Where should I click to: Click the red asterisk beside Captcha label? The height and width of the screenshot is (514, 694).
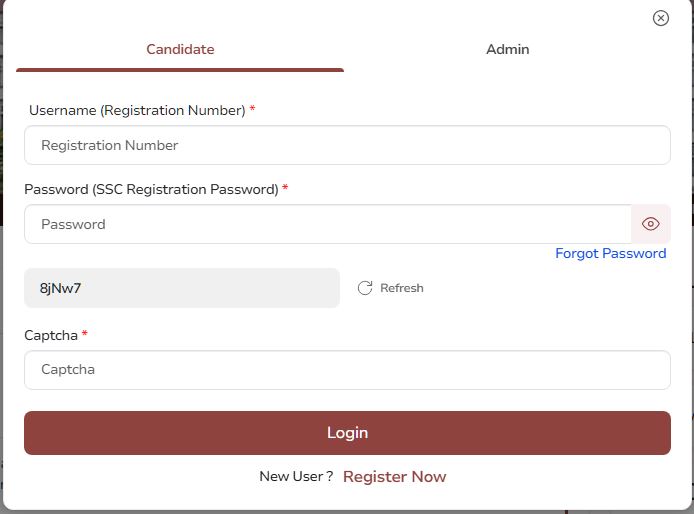(x=85, y=334)
